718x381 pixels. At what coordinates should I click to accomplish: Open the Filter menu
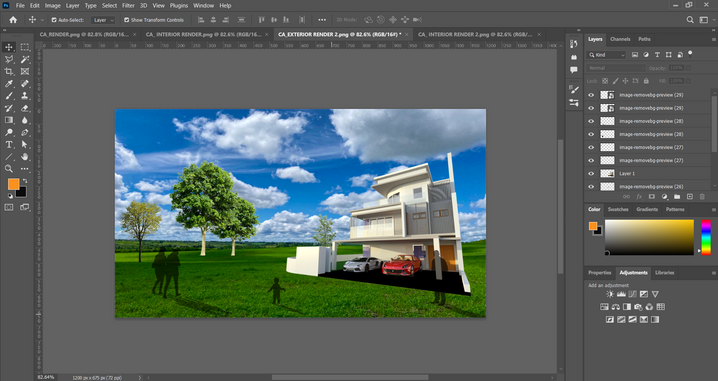[128, 5]
